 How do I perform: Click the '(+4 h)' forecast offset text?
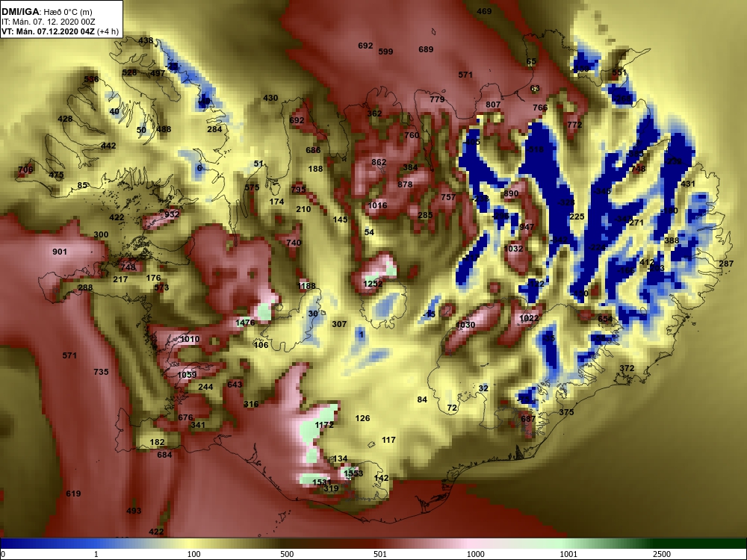pos(107,32)
